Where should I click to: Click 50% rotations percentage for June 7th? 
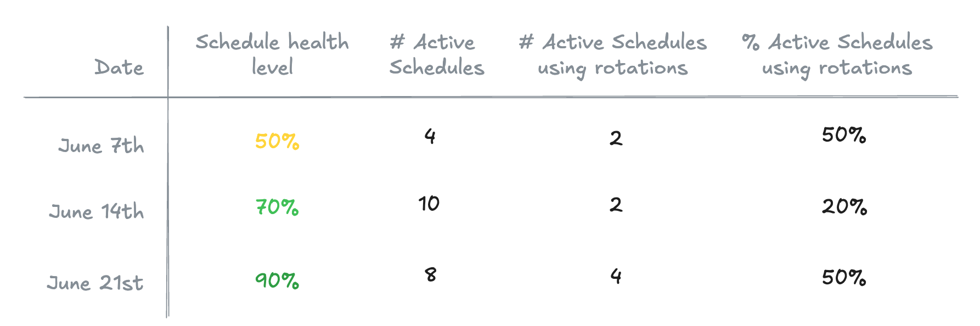tap(844, 135)
